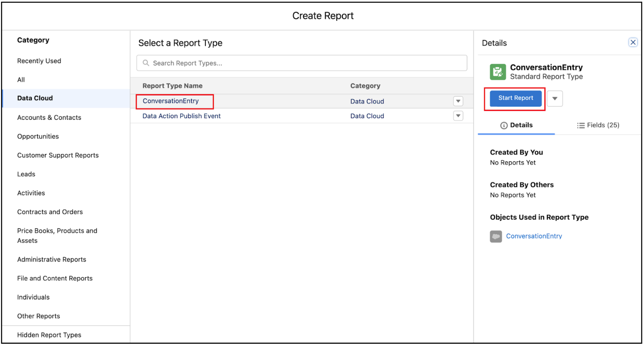The height and width of the screenshot is (344, 644).
Task: Click the Created By Others heading
Action: pyautogui.click(x=522, y=185)
